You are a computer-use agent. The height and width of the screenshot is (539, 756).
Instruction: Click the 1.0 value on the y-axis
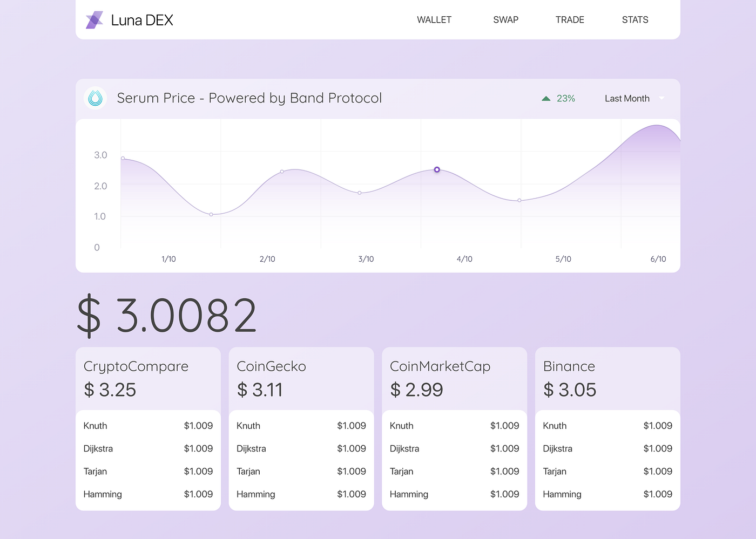coord(100,216)
